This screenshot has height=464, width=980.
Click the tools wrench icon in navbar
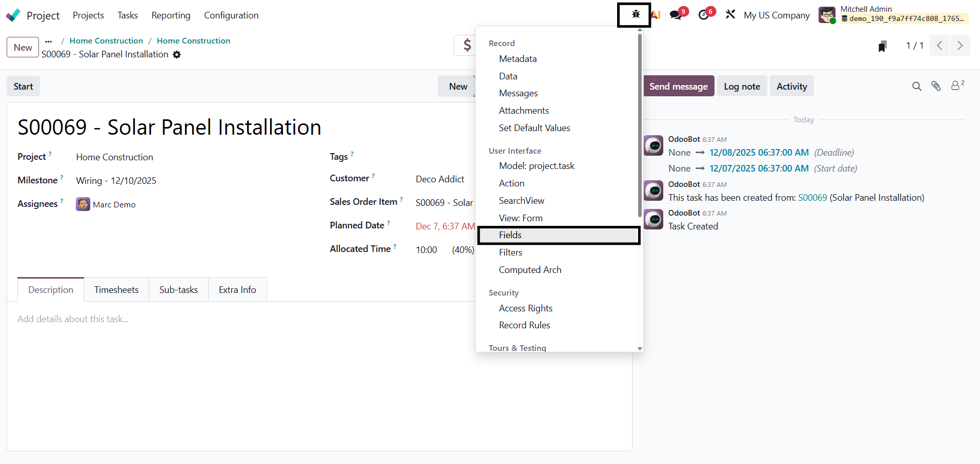point(730,15)
